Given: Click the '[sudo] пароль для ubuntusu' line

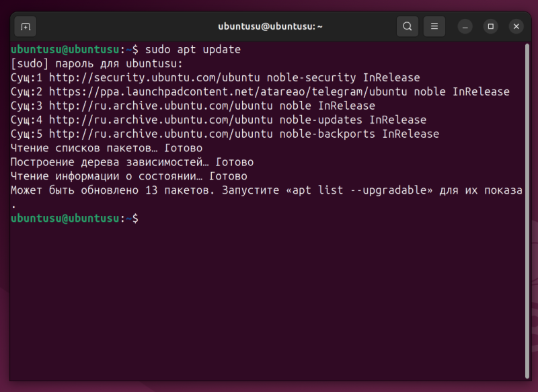Looking at the screenshot, I should click(96, 64).
